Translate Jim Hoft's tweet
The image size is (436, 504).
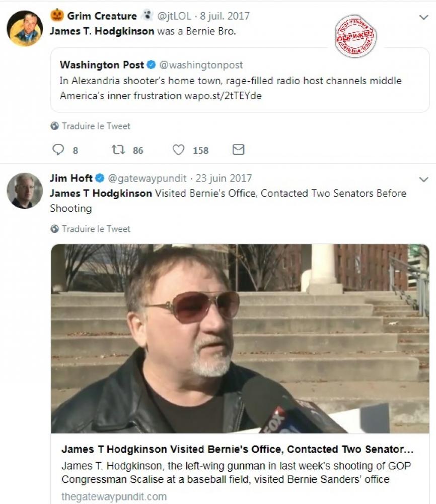pyautogui.click(x=96, y=229)
